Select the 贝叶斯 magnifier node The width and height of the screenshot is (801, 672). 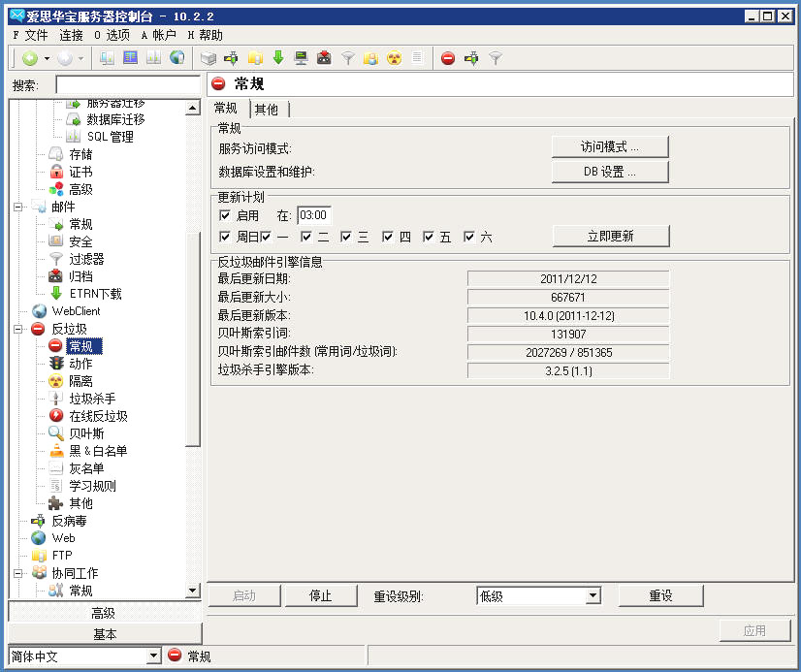click(x=86, y=433)
